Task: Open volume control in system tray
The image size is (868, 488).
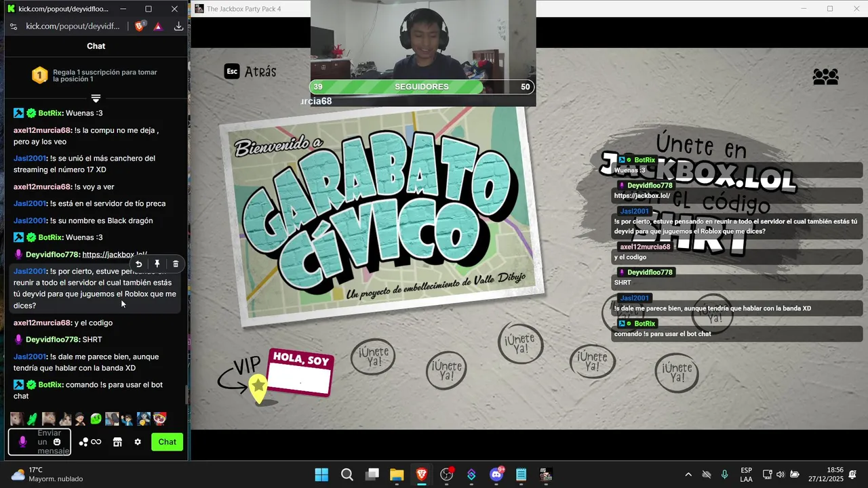Action: click(x=781, y=474)
